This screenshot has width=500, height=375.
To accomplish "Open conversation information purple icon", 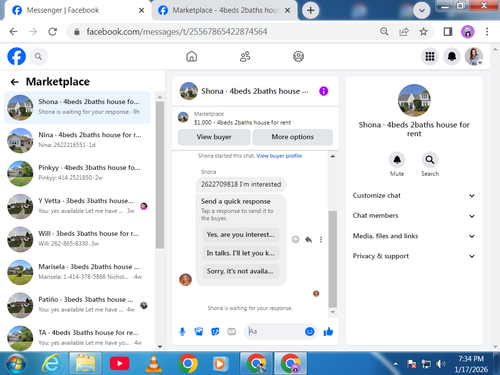I will (323, 91).
